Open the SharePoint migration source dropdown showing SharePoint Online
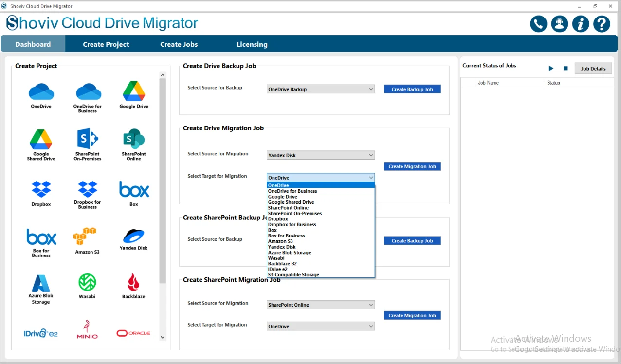 click(x=321, y=305)
